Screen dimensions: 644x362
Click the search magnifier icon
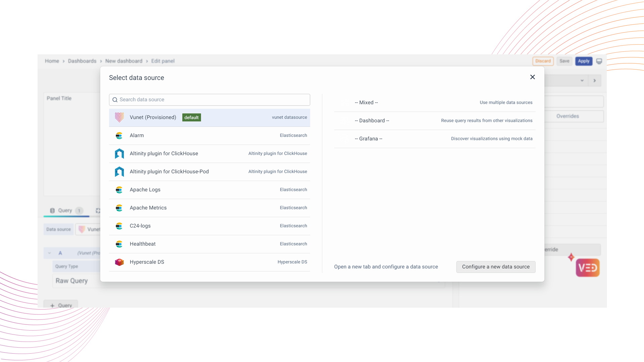tap(115, 100)
